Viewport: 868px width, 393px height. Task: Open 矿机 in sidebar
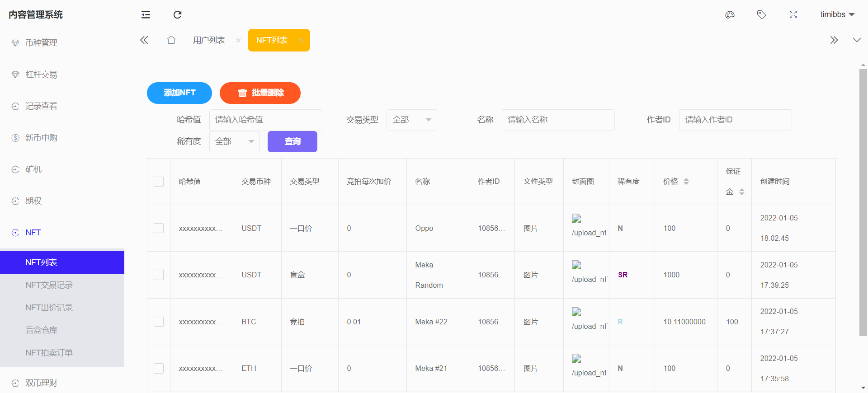(x=62, y=169)
